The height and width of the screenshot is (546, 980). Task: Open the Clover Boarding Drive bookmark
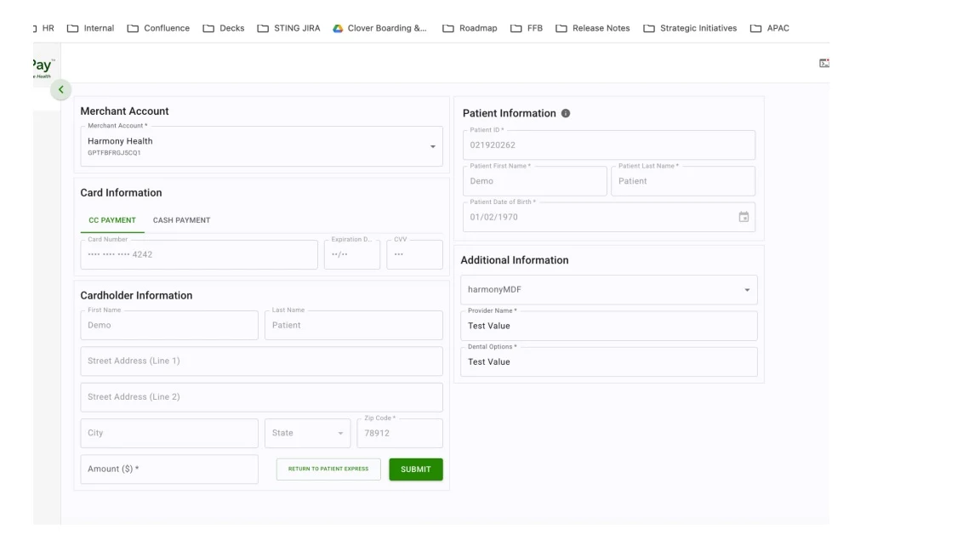pos(380,28)
